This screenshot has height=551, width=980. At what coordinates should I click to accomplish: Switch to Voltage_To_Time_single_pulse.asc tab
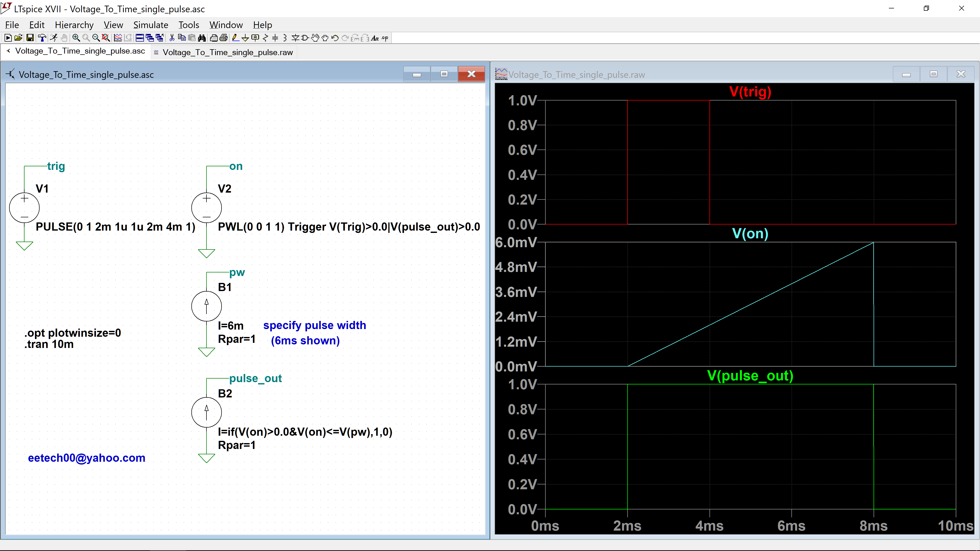pyautogui.click(x=76, y=51)
